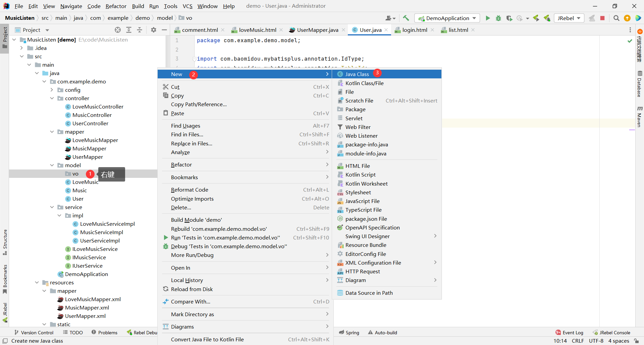The height and width of the screenshot is (345, 644).
Task: Select UserServiceImpl in the project tree
Action: coord(96,240)
